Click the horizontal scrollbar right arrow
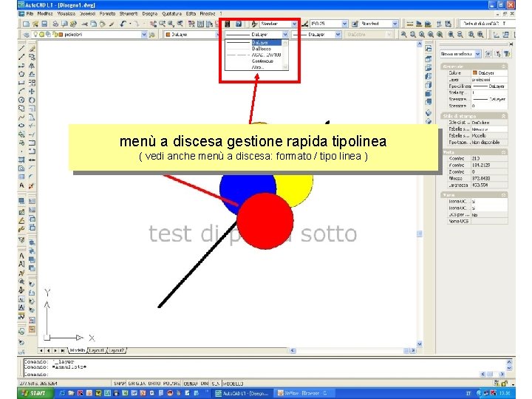Viewport: 532px width, 399px height. (413, 350)
